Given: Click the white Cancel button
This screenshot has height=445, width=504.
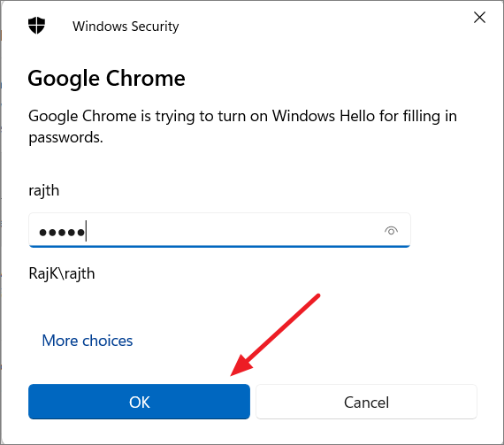Looking at the screenshot, I should coord(366,402).
